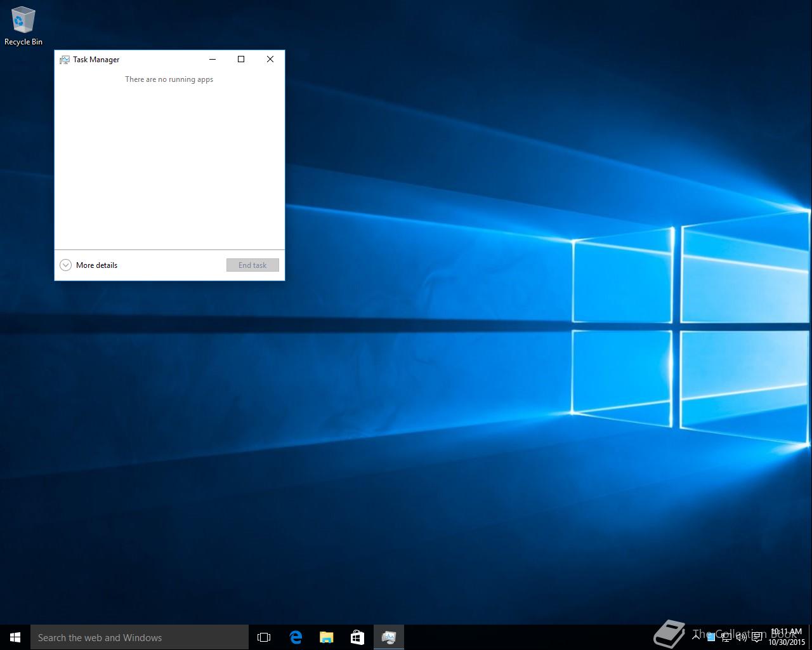Open the Recycle Bin desktop icon

point(23,26)
